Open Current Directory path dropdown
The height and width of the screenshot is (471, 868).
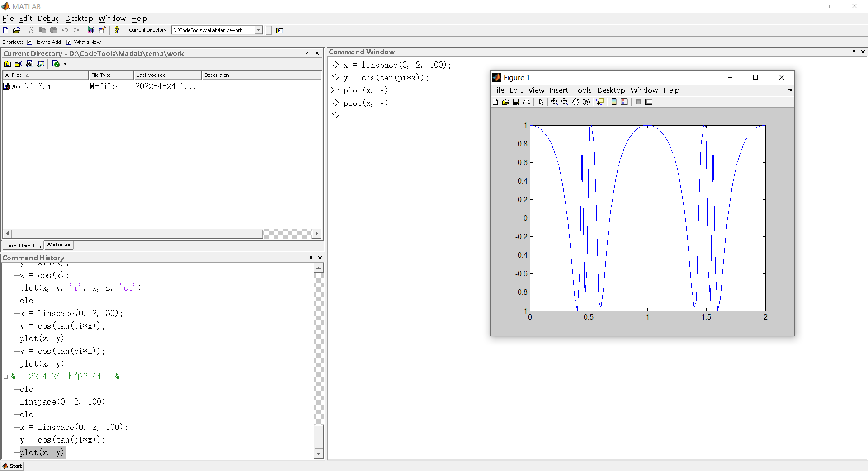(x=258, y=30)
